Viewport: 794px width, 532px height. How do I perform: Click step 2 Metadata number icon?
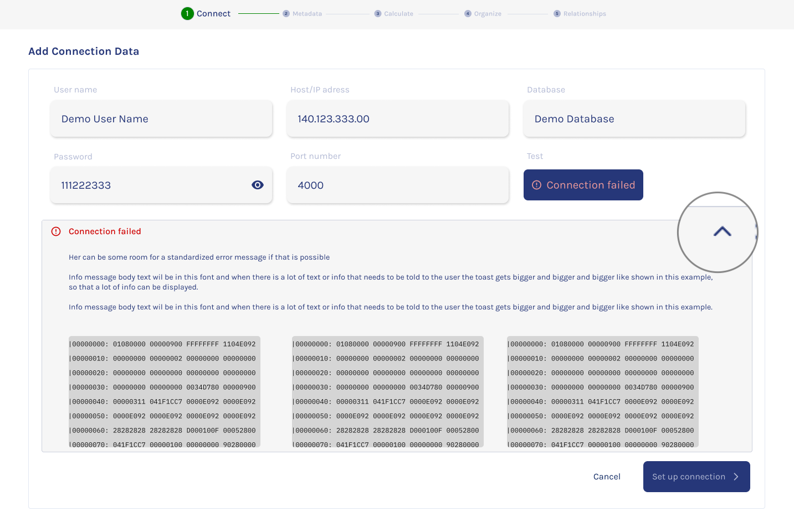click(x=286, y=14)
